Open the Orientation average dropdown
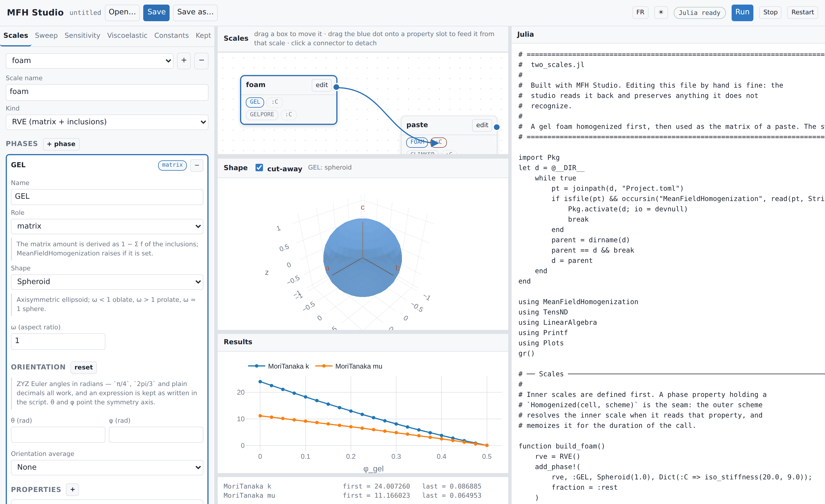 tap(107, 467)
